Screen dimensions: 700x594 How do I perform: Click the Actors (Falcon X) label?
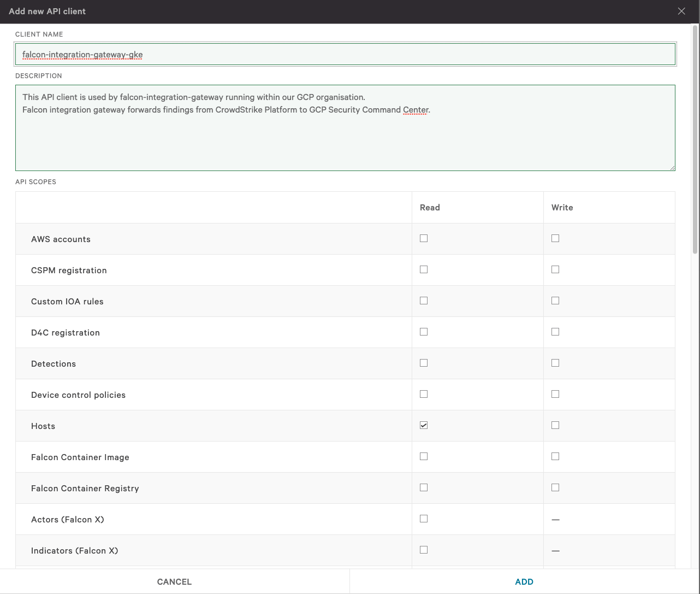tap(68, 520)
